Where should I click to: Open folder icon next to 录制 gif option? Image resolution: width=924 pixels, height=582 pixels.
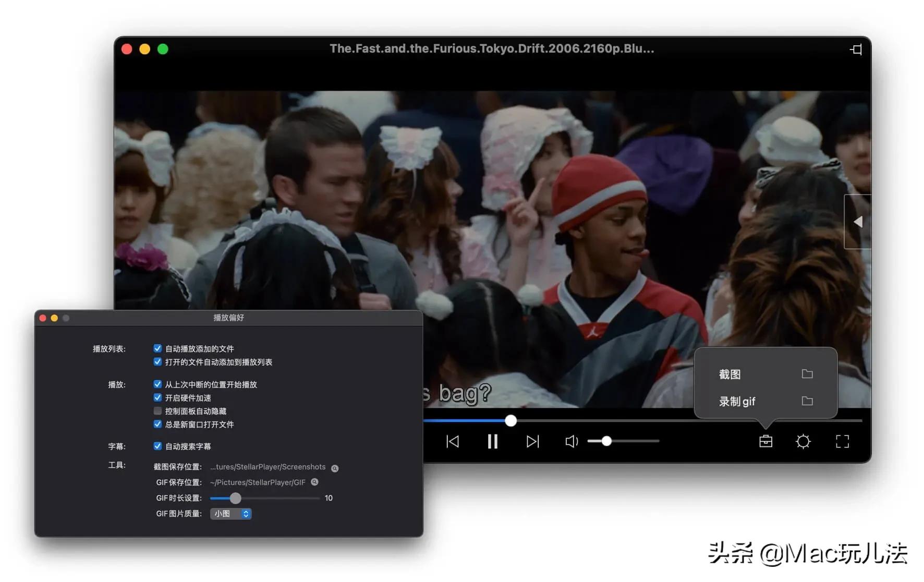click(807, 401)
